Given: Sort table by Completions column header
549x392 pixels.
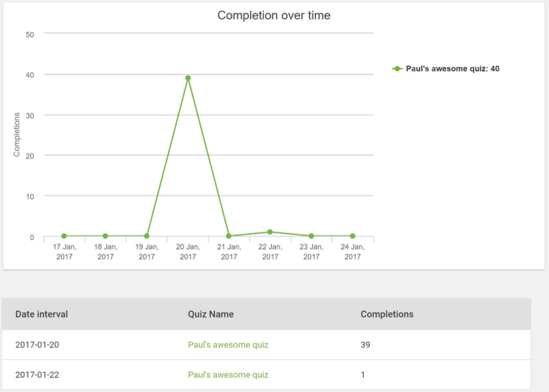Looking at the screenshot, I should 387,314.
